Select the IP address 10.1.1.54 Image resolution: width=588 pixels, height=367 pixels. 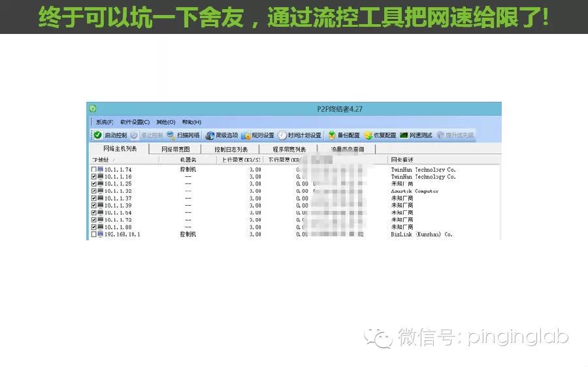coord(118,212)
